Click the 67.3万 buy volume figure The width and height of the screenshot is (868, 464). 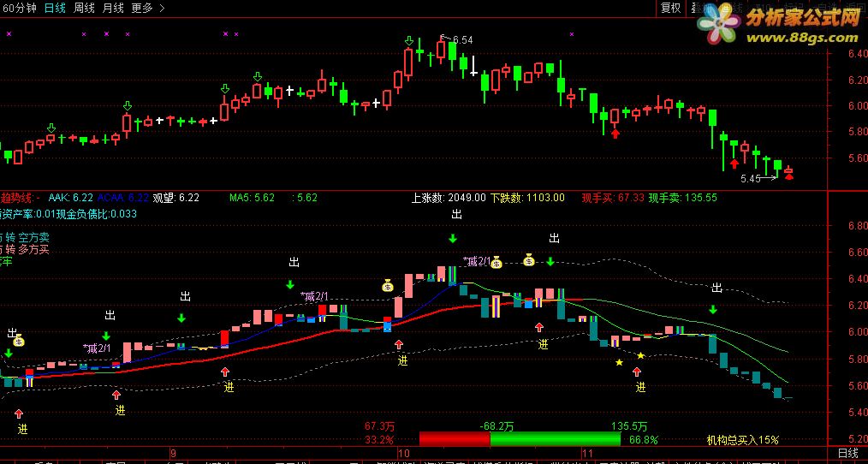click(379, 426)
